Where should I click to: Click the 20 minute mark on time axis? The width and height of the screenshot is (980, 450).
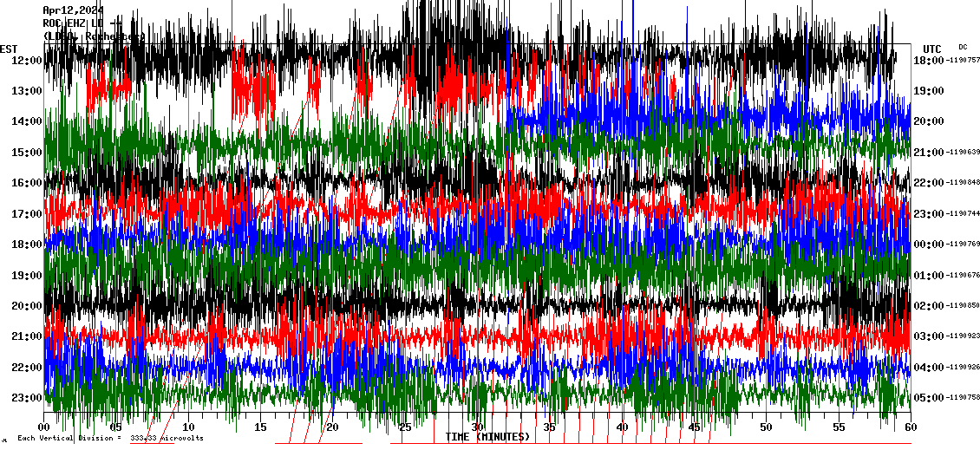(x=333, y=427)
